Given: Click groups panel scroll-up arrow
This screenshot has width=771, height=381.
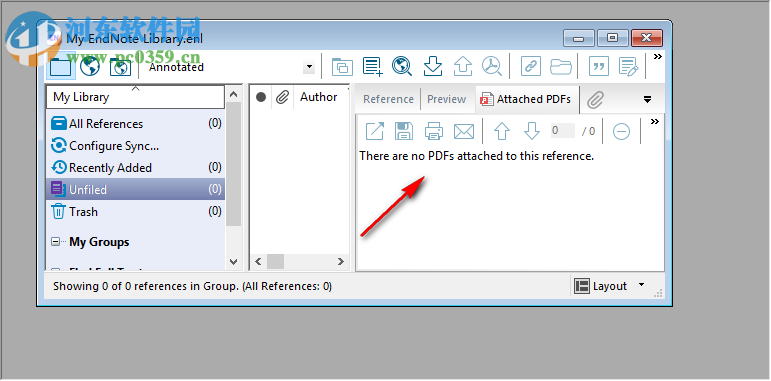Looking at the screenshot, I should pyautogui.click(x=234, y=94).
